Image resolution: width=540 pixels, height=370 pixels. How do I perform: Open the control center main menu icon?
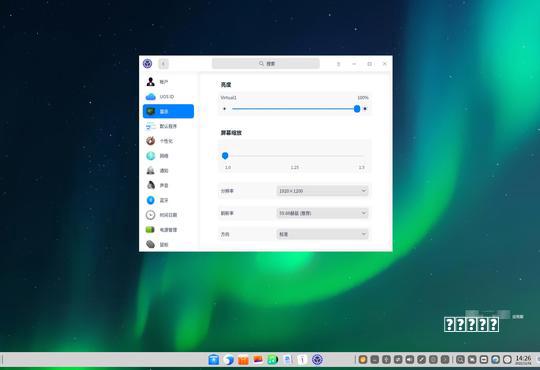coord(339,64)
